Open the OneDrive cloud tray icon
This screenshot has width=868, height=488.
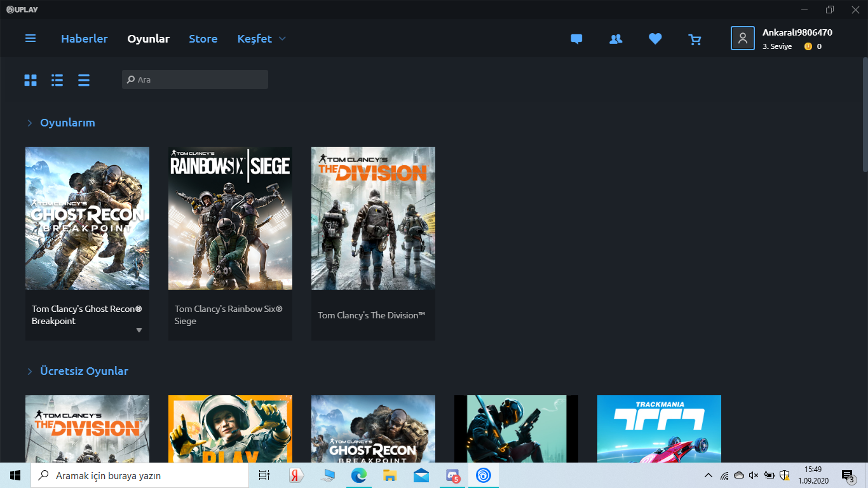tap(739, 475)
